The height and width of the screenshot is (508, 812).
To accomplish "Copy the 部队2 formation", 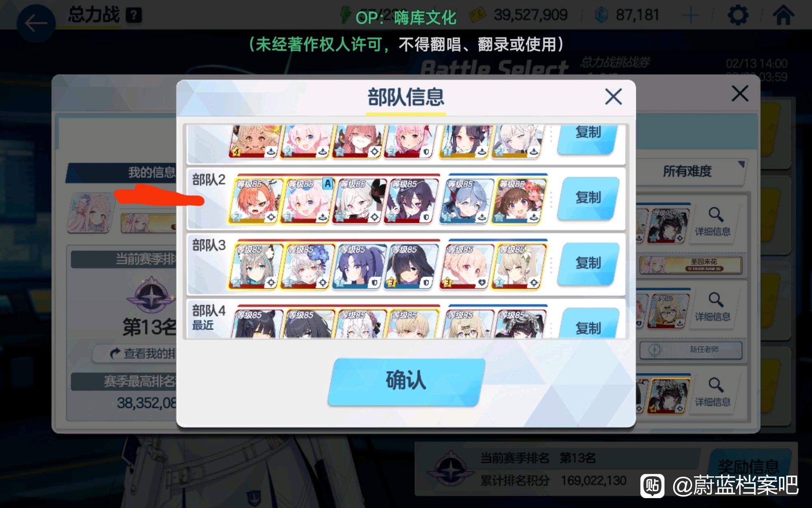I will pyautogui.click(x=588, y=198).
